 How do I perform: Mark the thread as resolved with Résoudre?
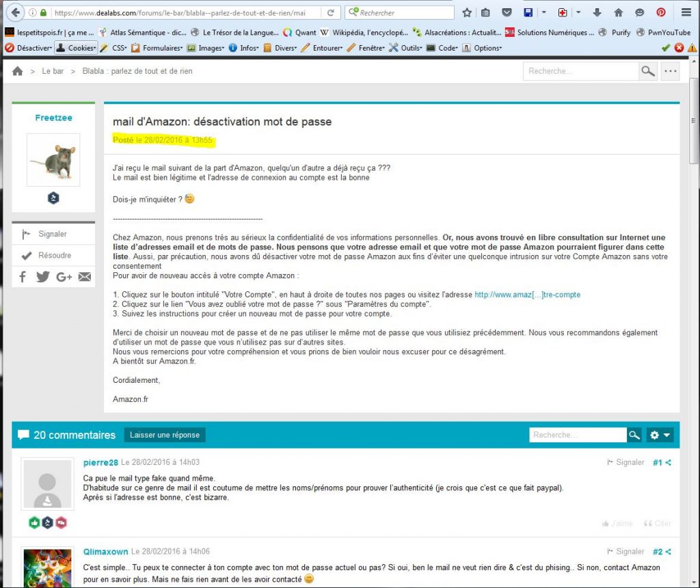coord(53,255)
